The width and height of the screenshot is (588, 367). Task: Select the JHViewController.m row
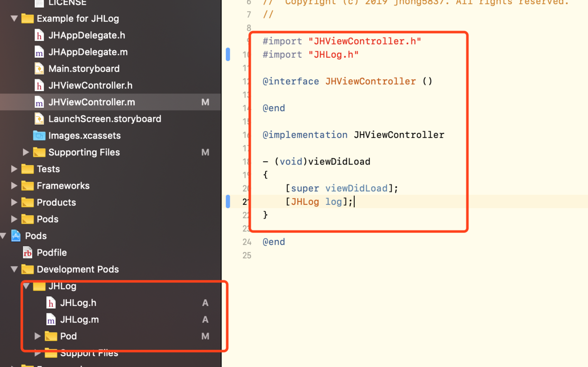(110, 102)
